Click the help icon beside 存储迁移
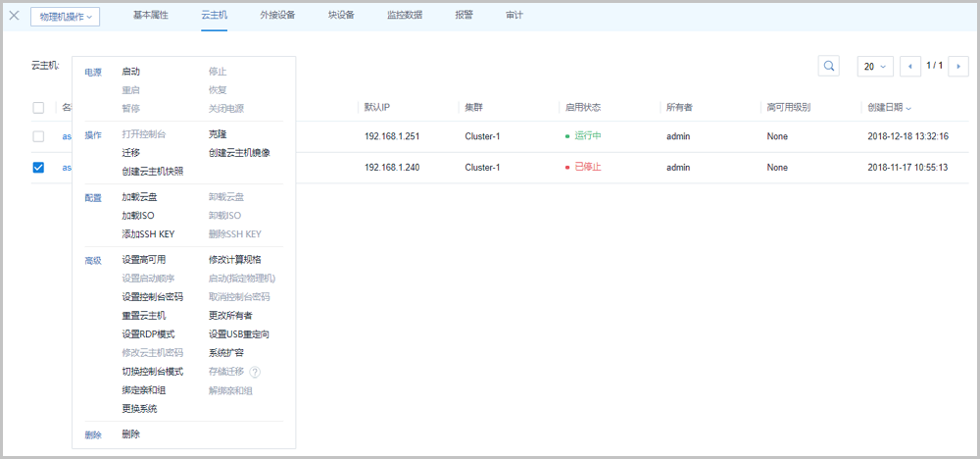 click(x=255, y=372)
